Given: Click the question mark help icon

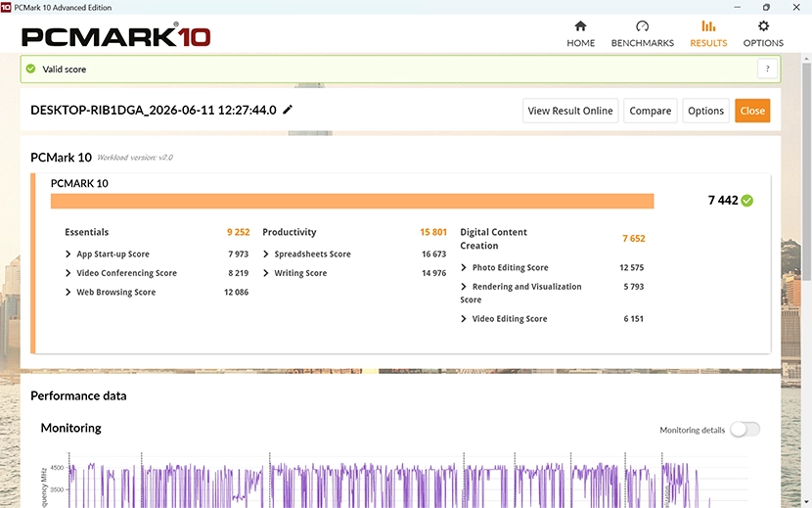Looking at the screenshot, I should 767,69.
